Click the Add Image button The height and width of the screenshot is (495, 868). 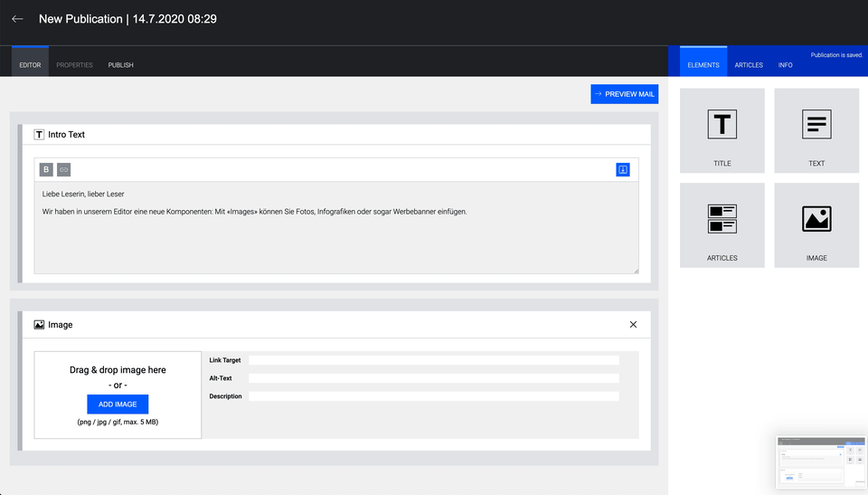pyautogui.click(x=118, y=405)
